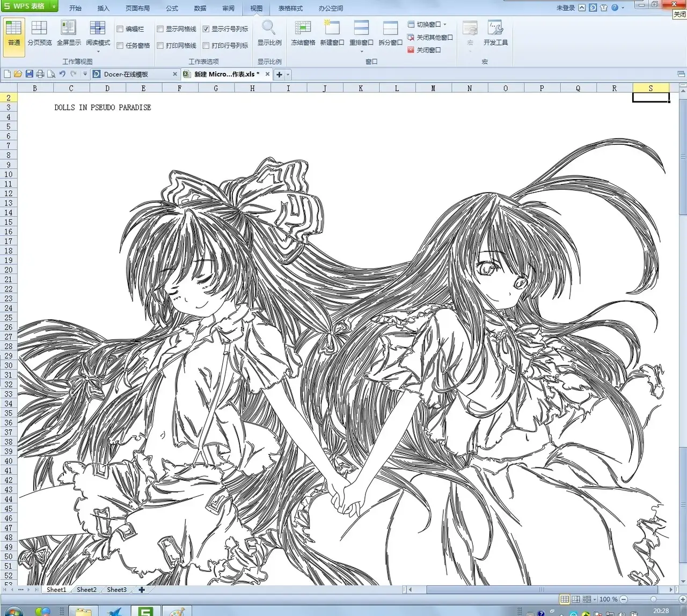
Task: Click the 冻结窗格 freeze panes icon
Action: 303,33
